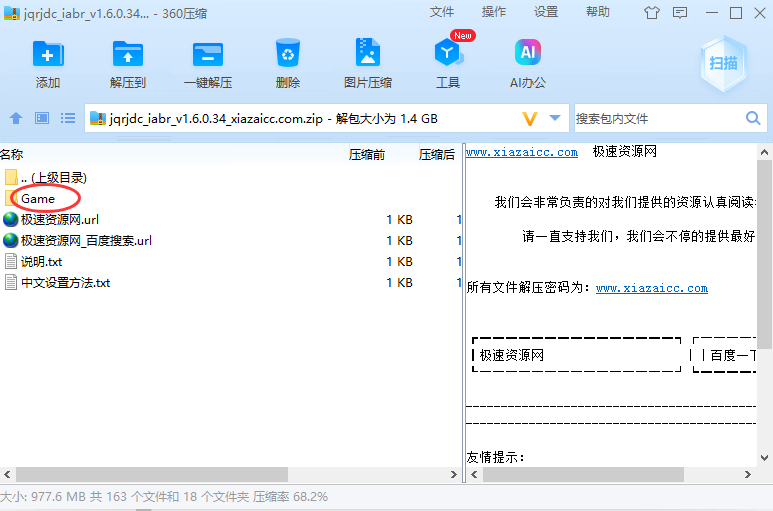Expand the path bar dropdown arrow

[555, 118]
